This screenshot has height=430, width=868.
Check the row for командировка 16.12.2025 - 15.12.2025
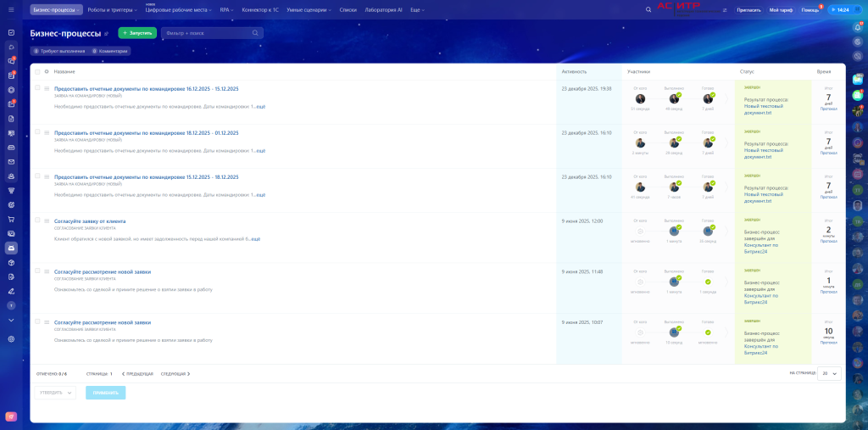37,87
